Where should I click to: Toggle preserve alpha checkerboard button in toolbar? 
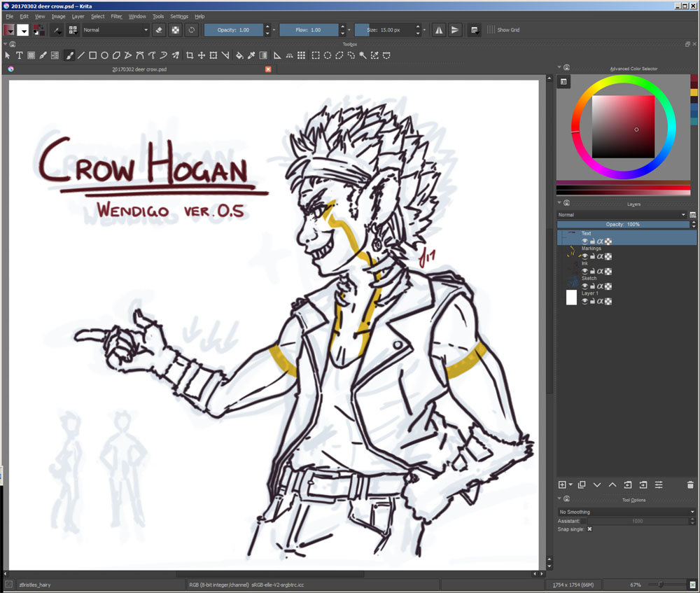[x=176, y=30]
